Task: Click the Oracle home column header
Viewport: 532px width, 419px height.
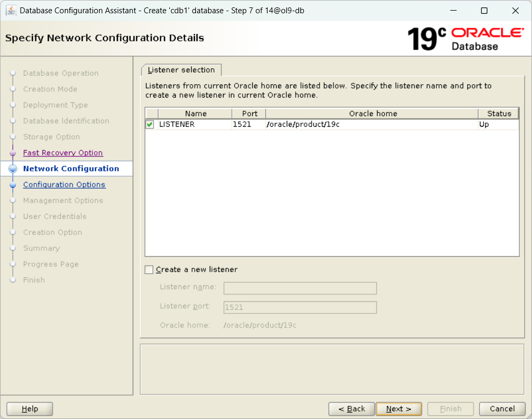Action: 372,114
